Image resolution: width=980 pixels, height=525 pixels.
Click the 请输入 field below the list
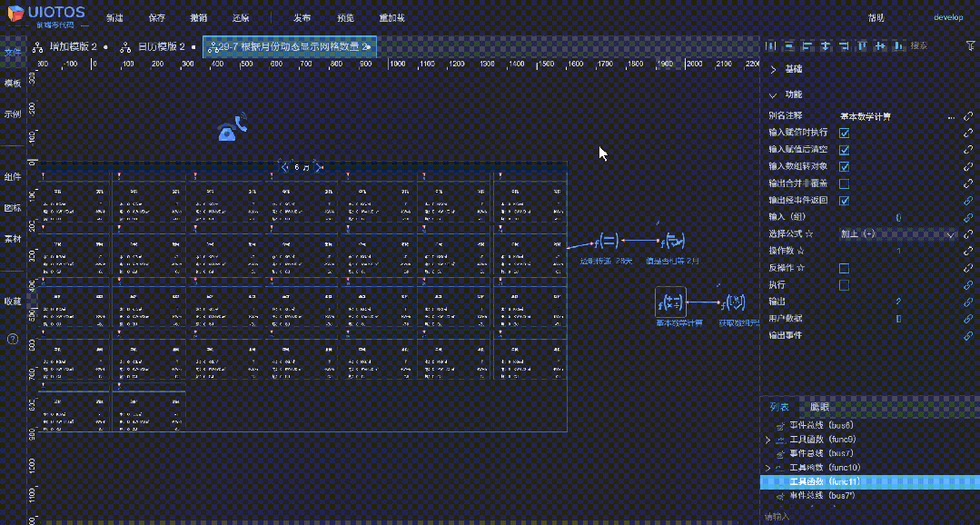[x=869, y=517]
